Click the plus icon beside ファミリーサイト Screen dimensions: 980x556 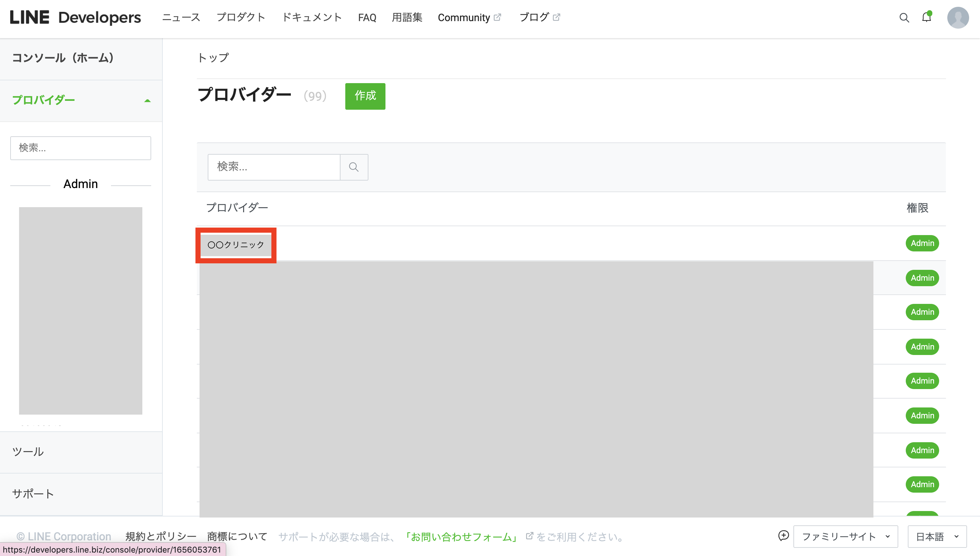[783, 535]
